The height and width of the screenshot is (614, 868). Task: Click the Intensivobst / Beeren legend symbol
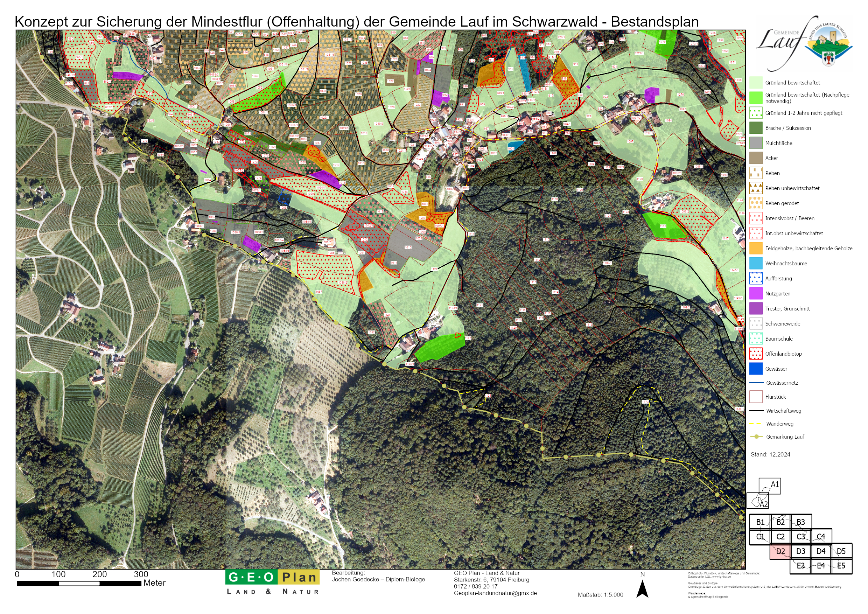tap(756, 218)
